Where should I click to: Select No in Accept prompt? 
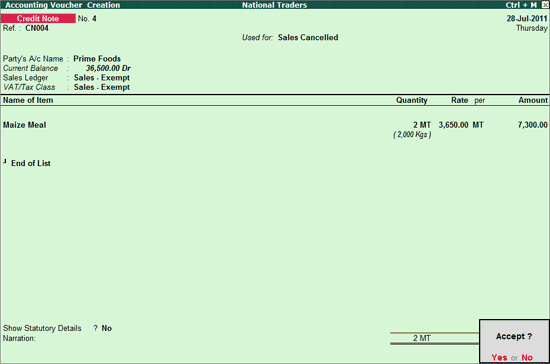click(527, 357)
